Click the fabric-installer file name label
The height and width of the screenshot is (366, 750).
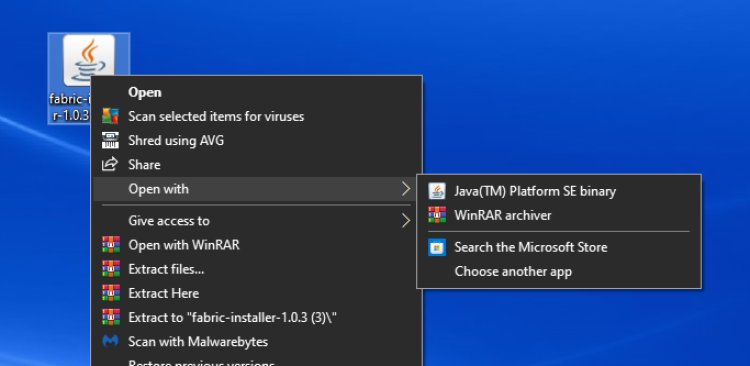pyautogui.click(x=70, y=107)
